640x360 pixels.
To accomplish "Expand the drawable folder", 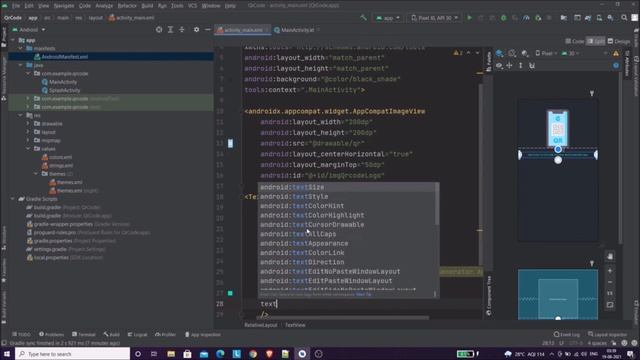I will (x=28, y=123).
